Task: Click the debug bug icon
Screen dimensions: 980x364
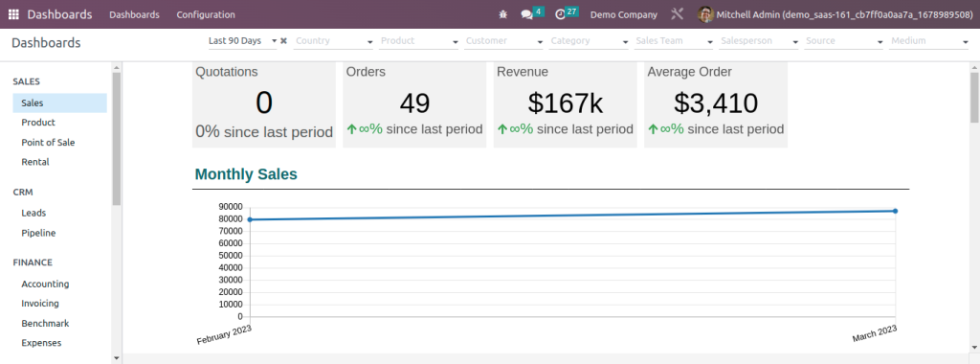Action: (x=503, y=14)
